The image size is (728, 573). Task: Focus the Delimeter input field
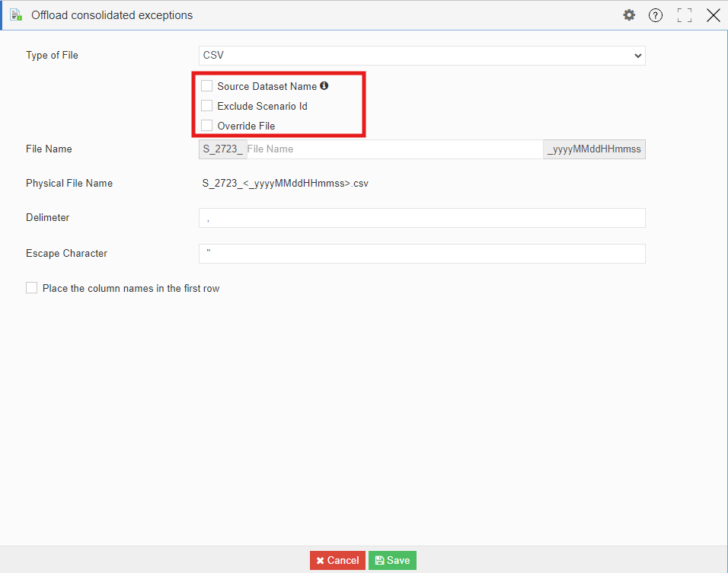point(422,218)
